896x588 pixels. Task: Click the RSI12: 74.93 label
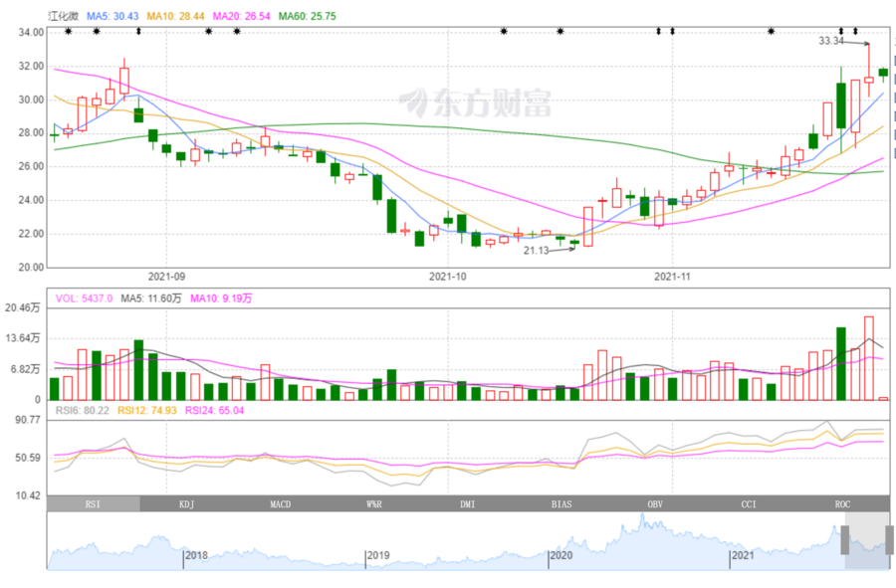click(x=147, y=411)
